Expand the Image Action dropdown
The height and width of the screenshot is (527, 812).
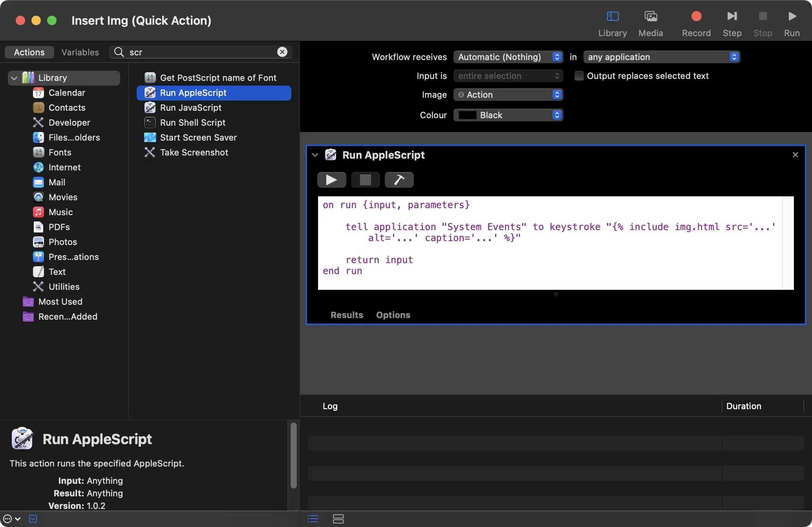(x=556, y=94)
